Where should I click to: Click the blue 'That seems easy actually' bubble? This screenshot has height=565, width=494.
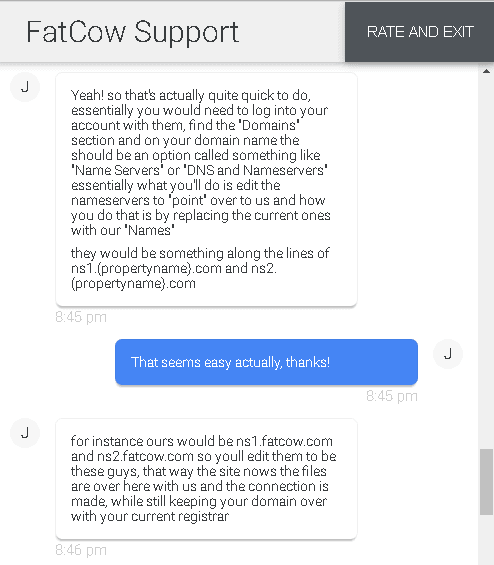pos(266,362)
